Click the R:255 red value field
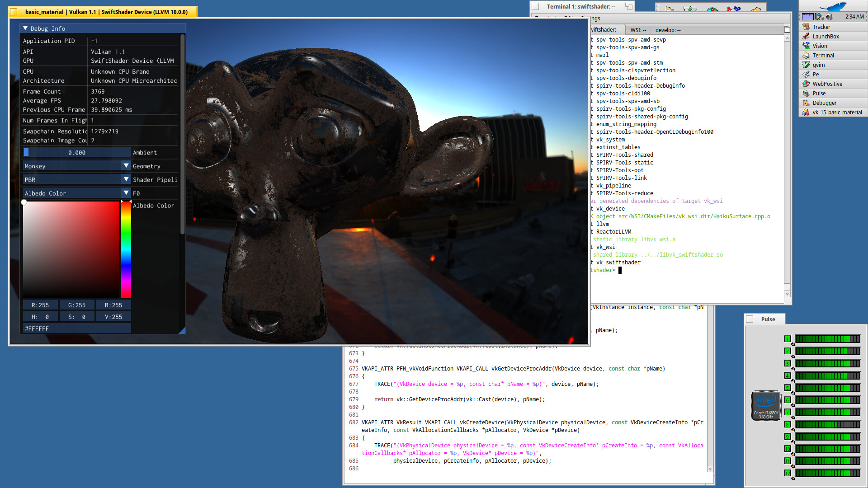Image resolution: width=868 pixels, height=488 pixels. [40, 305]
